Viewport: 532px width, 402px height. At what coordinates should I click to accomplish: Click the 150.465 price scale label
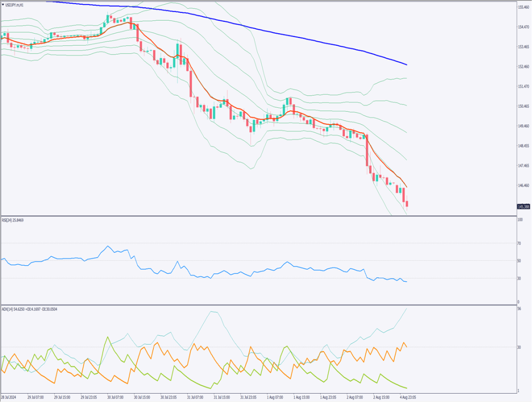(x=523, y=106)
